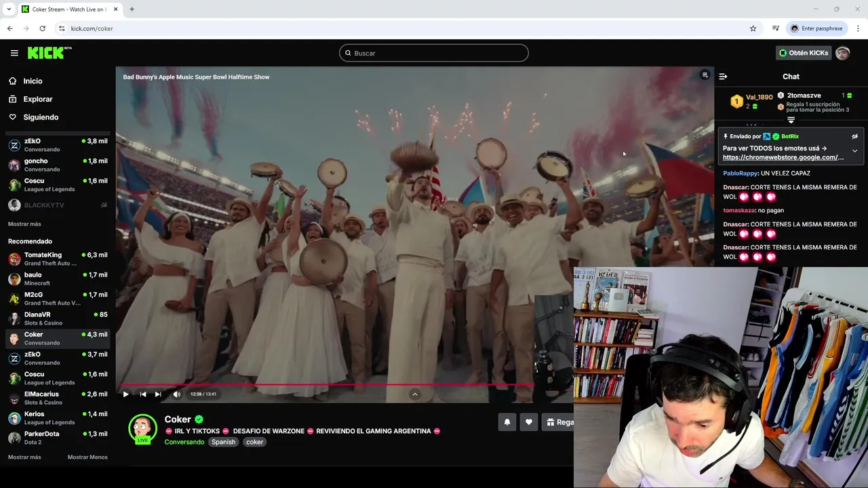Open Explorar in the sidebar

[x=37, y=99]
